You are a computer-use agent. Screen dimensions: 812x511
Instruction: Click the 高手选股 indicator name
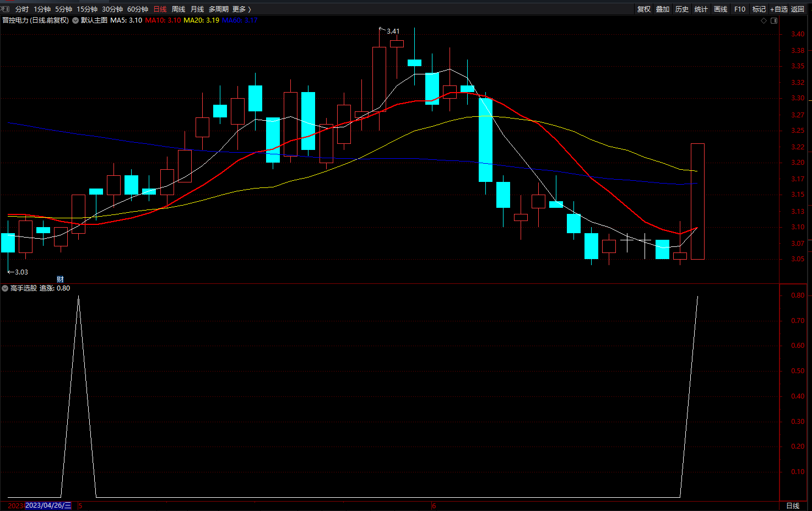[24, 288]
